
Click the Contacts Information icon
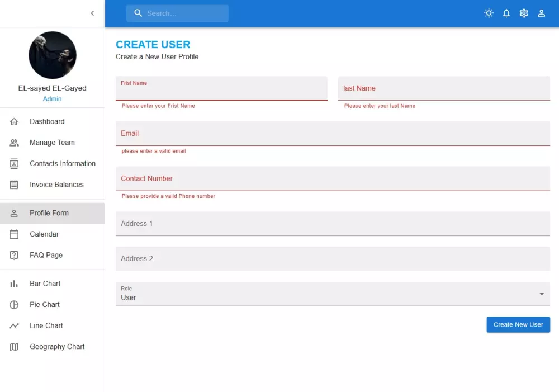point(13,163)
